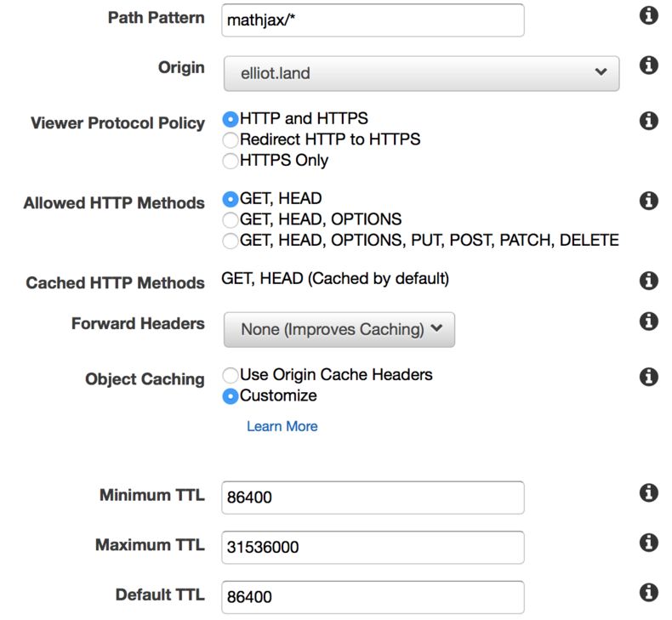Open the info icon next to Origin
Image resolution: width=672 pixels, height=620 pixels.
pyautogui.click(x=649, y=65)
